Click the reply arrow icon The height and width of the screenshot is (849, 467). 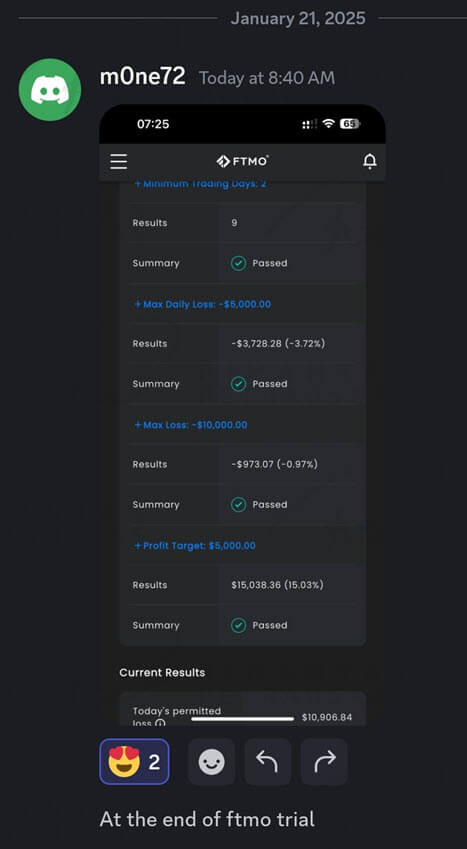coord(268,762)
